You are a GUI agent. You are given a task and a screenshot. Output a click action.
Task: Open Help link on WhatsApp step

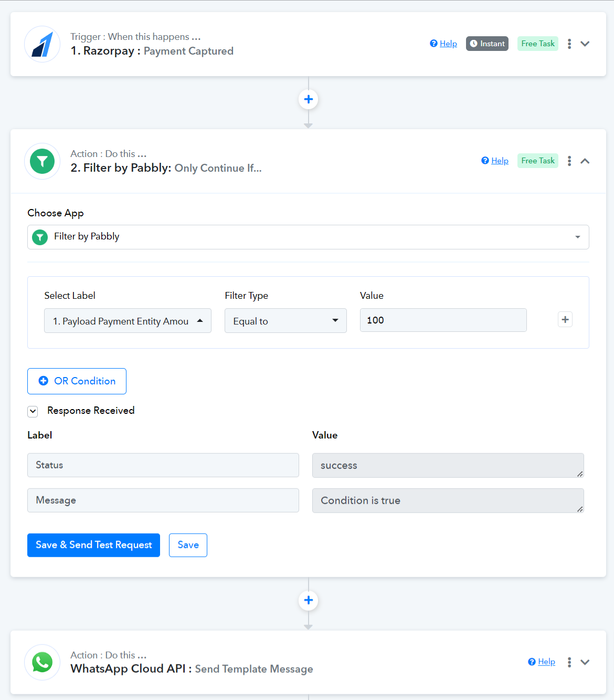[x=542, y=662]
